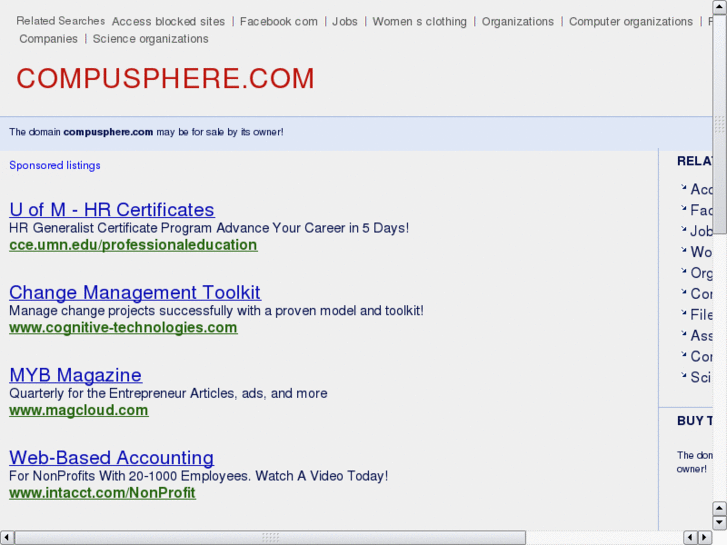Open the 'U of M - HR Certificates' ad
This screenshot has width=727, height=545.
point(112,210)
